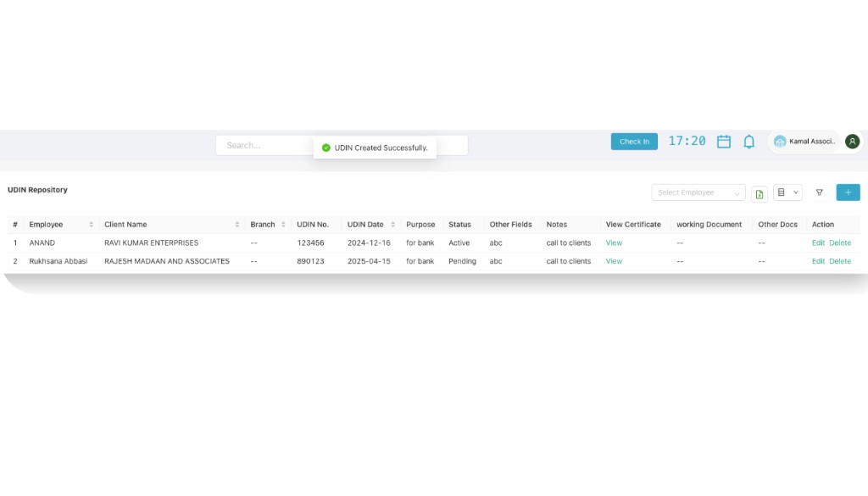Open the Excel export icon
Image resolution: width=868 pixels, height=496 pixels.
click(759, 192)
